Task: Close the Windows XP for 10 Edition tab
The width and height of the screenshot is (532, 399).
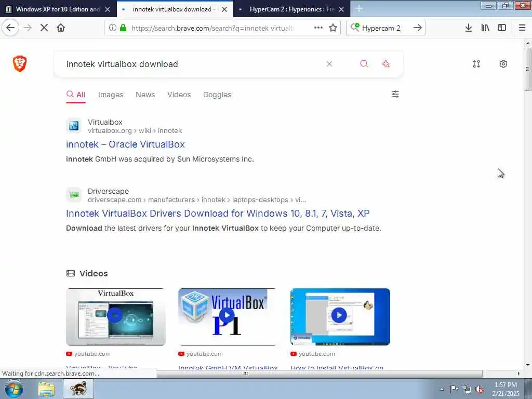Action: [x=108, y=9]
